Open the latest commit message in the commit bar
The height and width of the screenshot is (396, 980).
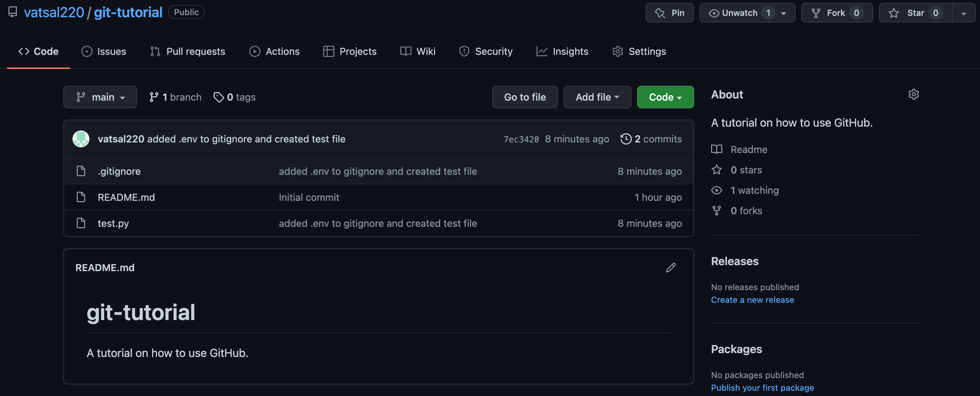pyautogui.click(x=246, y=139)
